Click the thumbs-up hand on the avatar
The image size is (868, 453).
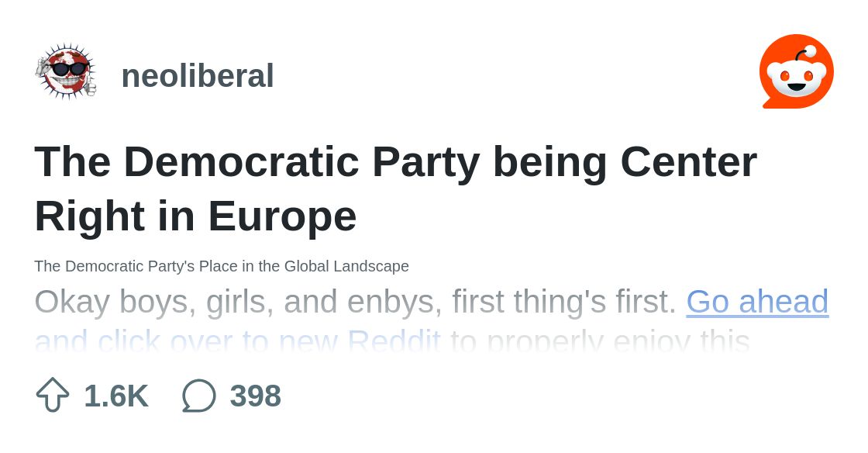pos(89,88)
